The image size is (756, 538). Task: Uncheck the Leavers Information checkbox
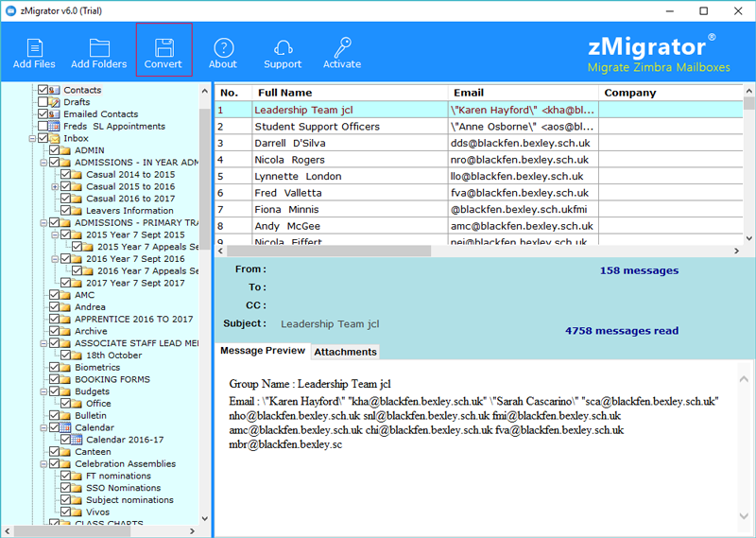pos(65,210)
